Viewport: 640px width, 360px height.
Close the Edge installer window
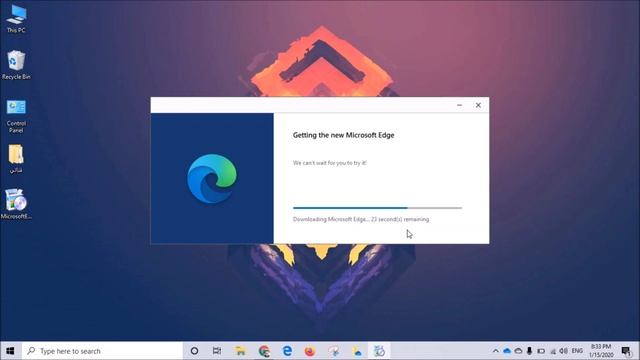pyautogui.click(x=478, y=105)
